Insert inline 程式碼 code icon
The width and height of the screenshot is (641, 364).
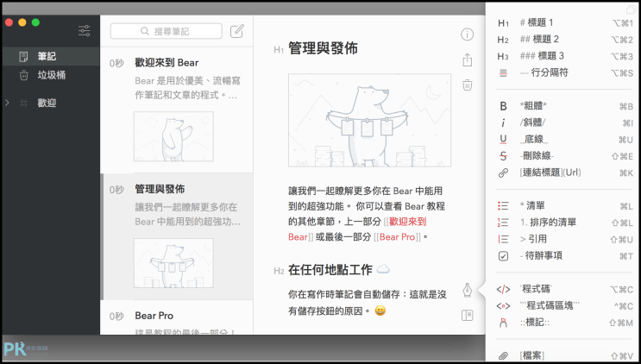tap(503, 290)
